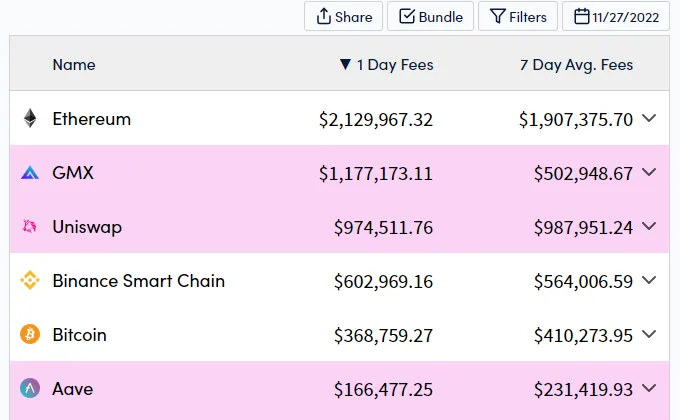This screenshot has width=680, height=420.
Task: Click the funnel icon in Filters
Action: pyautogui.click(x=497, y=16)
